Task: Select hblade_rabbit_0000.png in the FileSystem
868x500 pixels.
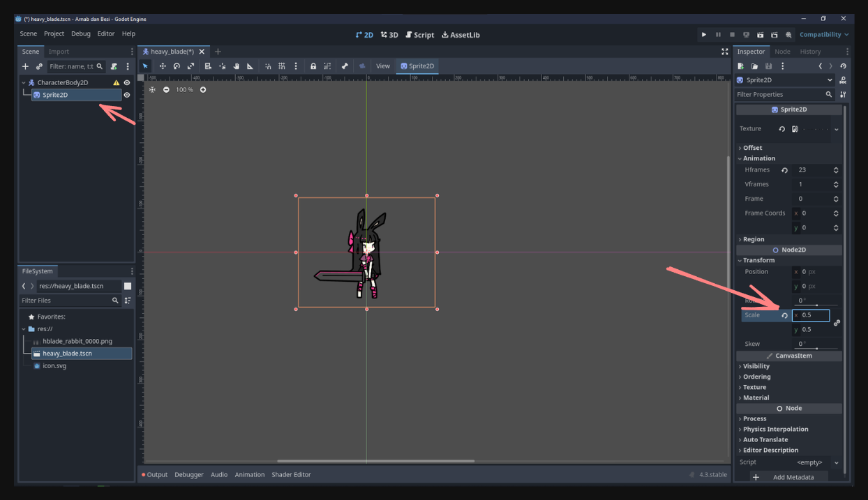Action: [x=77, y=342]
